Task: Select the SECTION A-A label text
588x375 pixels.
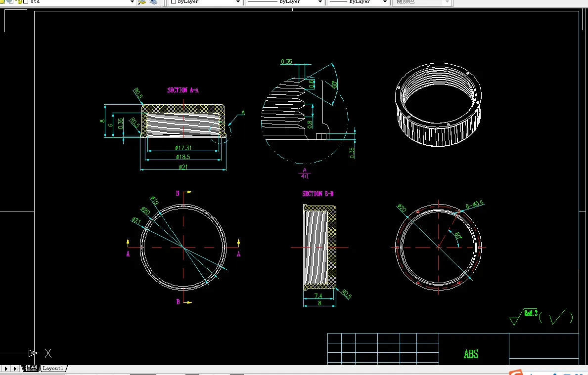Action: pyautogui.click(x=183, y=90)
